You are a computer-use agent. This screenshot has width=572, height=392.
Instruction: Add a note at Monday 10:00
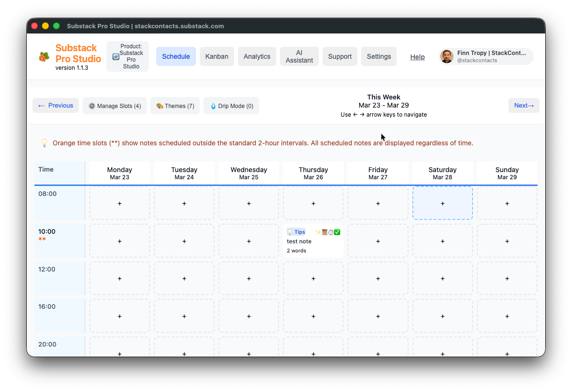119,241
